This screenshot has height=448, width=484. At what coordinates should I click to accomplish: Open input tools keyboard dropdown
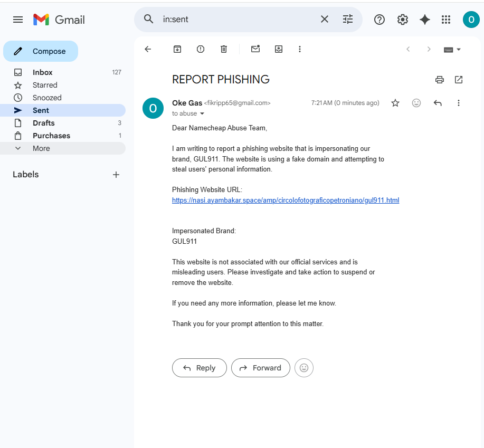[452, 50]
